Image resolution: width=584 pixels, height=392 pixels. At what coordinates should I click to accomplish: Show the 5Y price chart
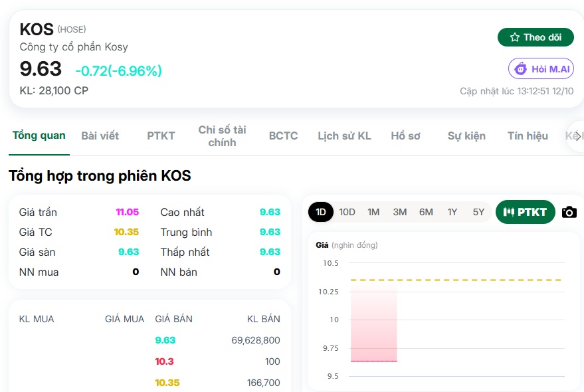tap(478, 212)
